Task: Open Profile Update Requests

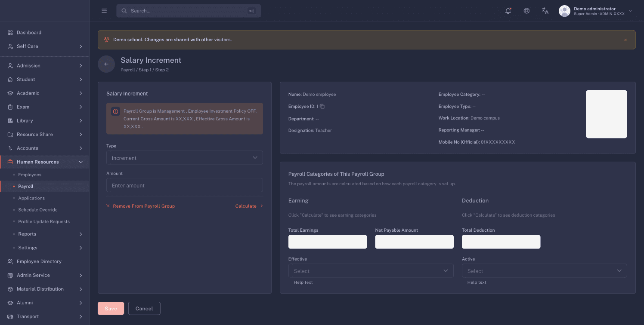Action: [x=45, y=221]
